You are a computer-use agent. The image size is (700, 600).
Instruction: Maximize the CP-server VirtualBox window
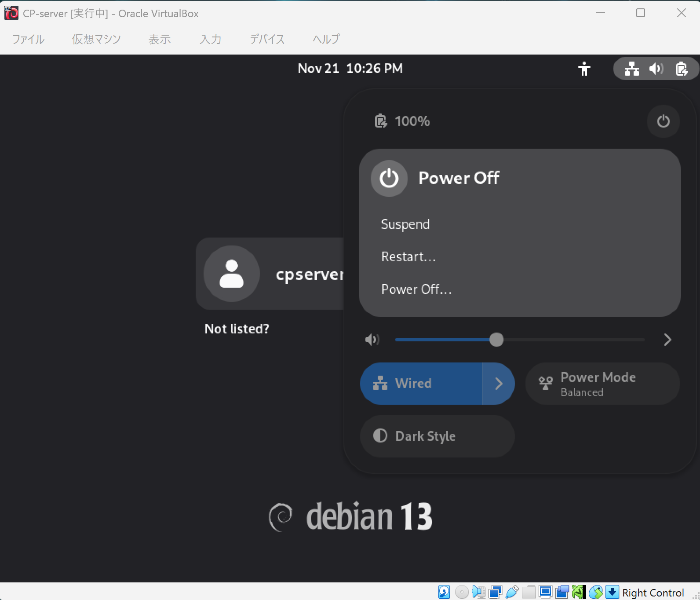[641, 13]
